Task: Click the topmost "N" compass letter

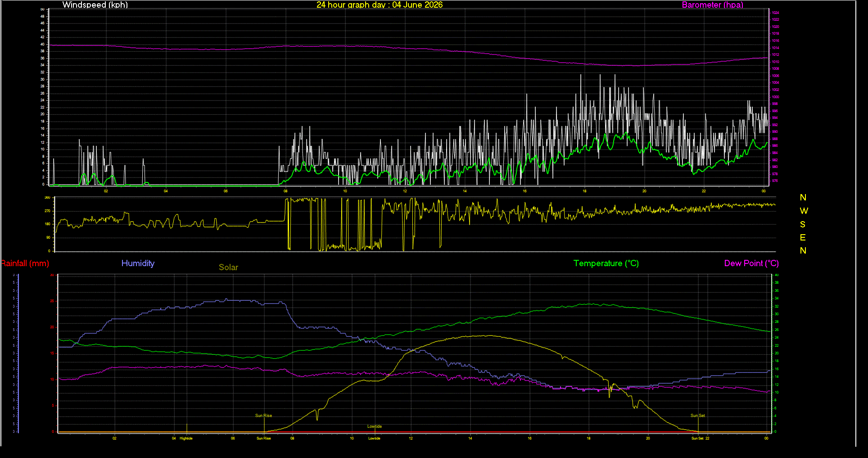Action: (x=803, y=198)
